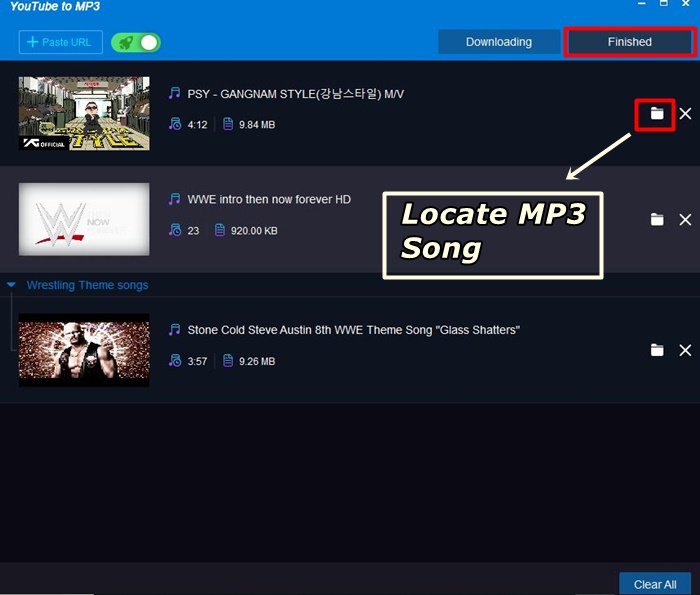700x595 pixels.
Task: Minimize the YouTube to MP3 window
Action: pos(642,4)
